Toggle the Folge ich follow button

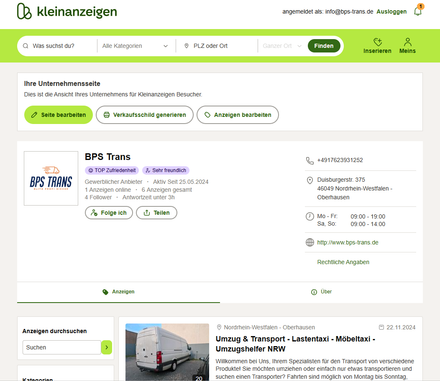[x=109, y=213]
